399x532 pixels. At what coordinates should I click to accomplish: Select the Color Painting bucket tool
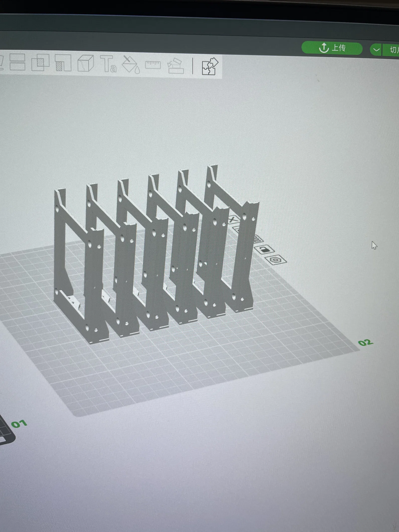click(130, 65)
